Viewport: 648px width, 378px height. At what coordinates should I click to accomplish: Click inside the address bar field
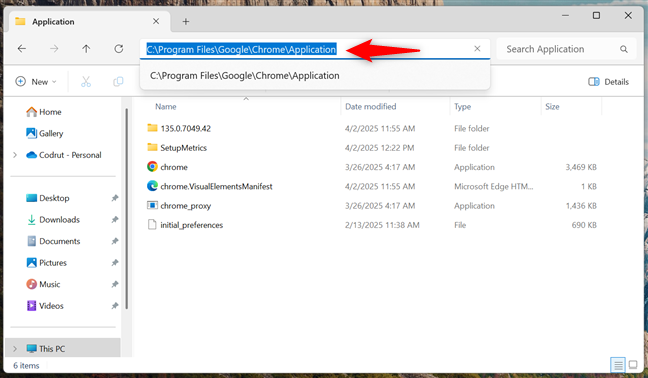[x=315, y=49]
